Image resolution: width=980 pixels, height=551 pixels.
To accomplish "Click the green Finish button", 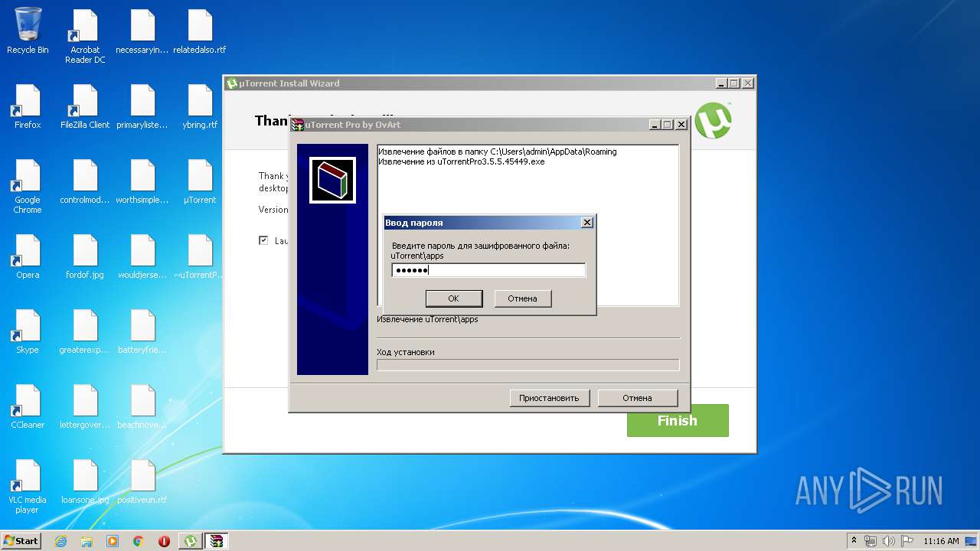I will 678,421.
